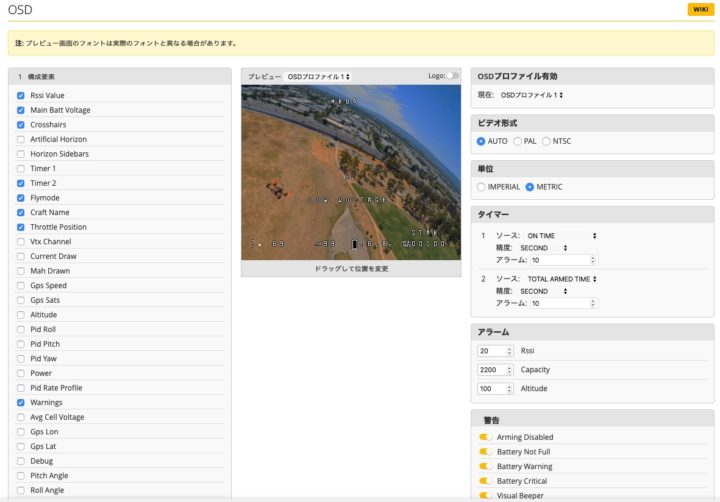Click the Rssi alarm value field
The height and width of the screenshot is (502, 720).
[x=496, y=351]
